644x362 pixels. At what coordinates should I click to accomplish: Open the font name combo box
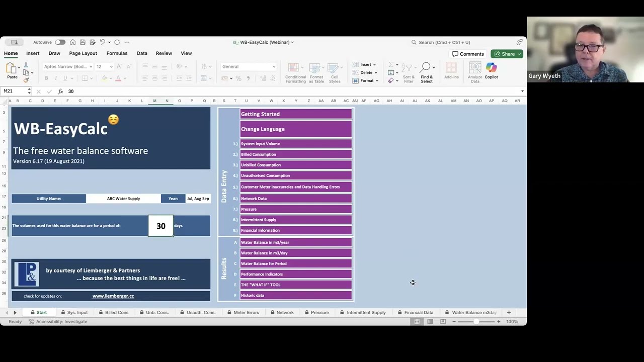pyautogui.click(x=67, y=66)
